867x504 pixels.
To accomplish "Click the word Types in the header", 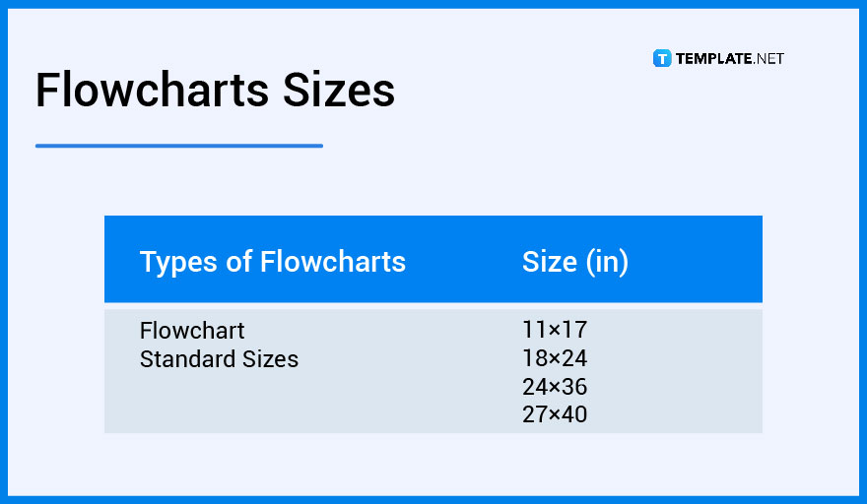I will point(178,262).
